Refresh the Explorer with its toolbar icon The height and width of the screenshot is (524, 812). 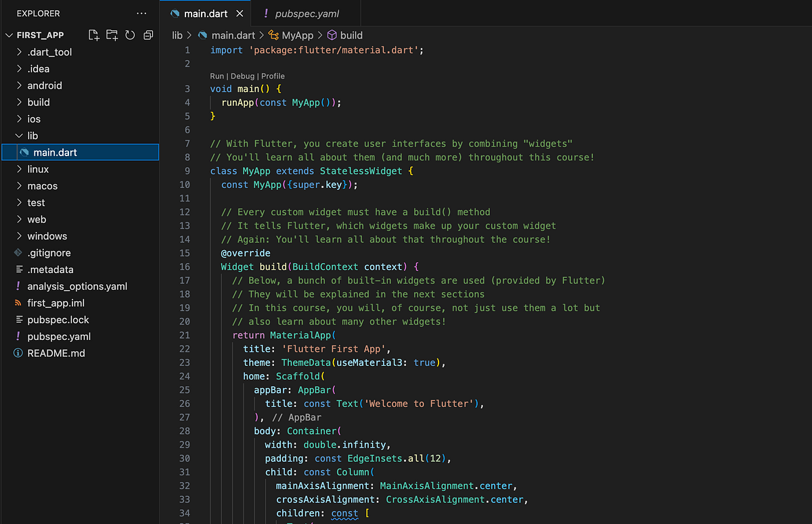(130, 34)
